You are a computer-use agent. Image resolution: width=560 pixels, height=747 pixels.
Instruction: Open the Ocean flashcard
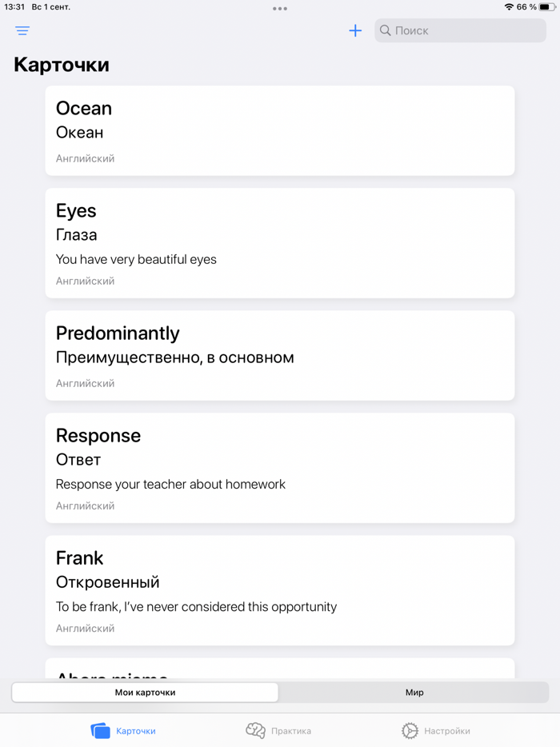(280, 130)
